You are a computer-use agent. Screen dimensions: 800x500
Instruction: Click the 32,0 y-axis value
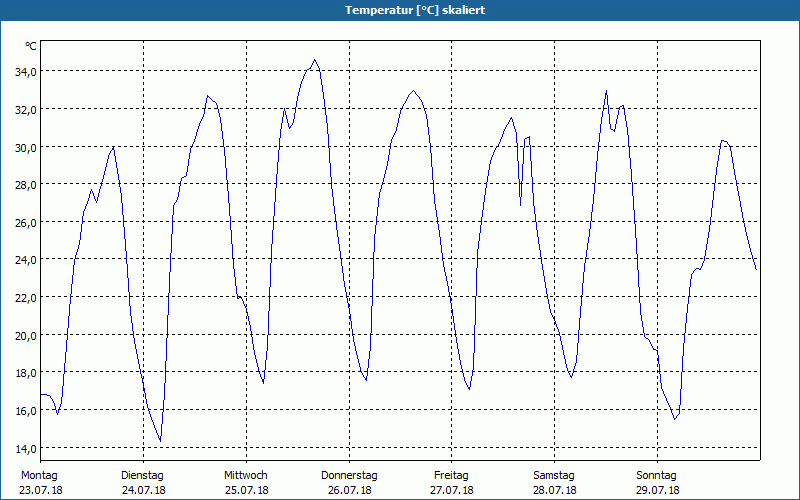click(x=26, y=110)
